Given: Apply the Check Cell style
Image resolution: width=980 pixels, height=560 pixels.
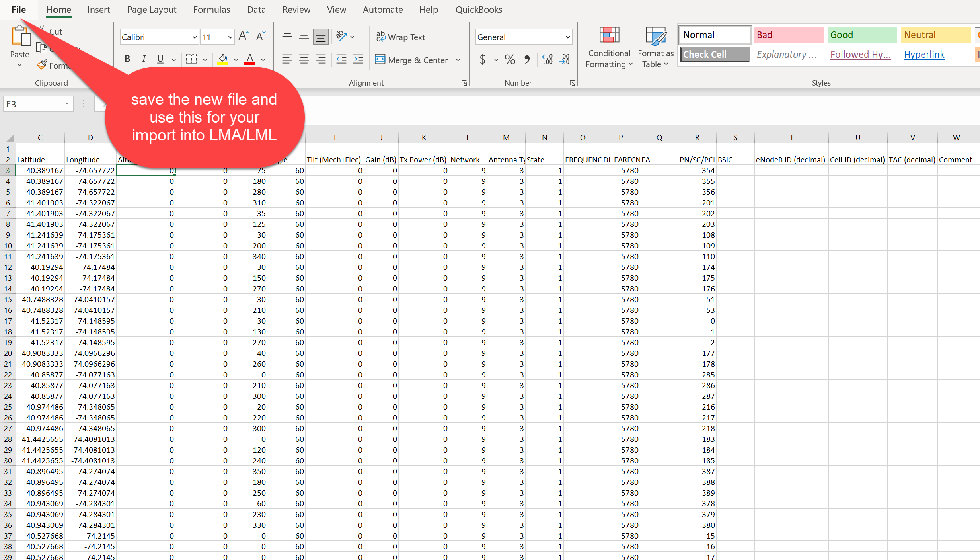Looking at the screenshot, I should (x=715, y=55).
